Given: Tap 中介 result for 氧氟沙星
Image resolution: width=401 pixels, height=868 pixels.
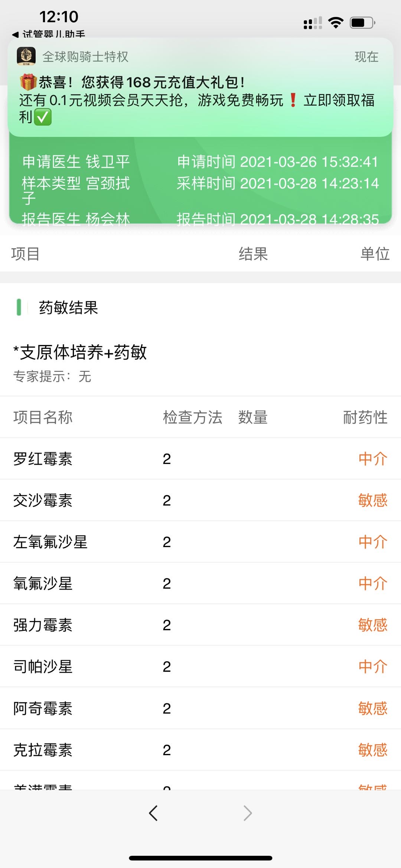Looking at the screenshot, I should click(372, 583).
